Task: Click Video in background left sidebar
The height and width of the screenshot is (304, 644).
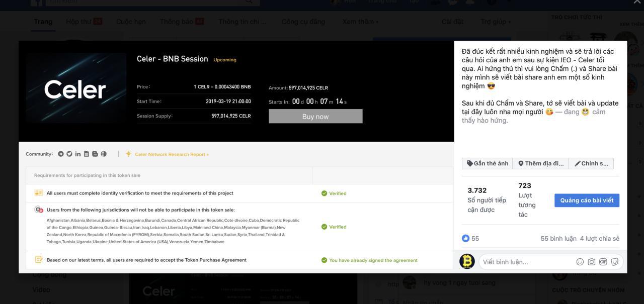Action: (41, 289)
